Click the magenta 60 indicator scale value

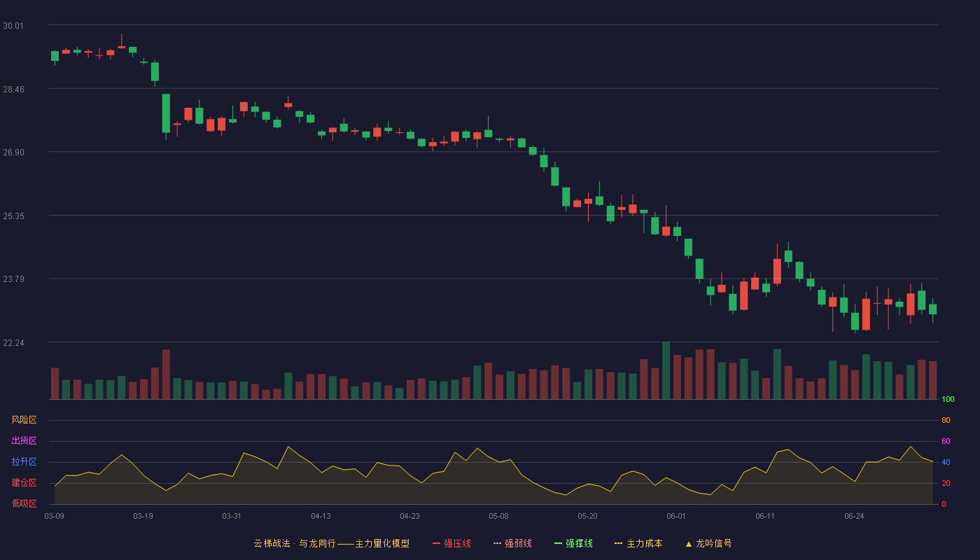point(946,441)
